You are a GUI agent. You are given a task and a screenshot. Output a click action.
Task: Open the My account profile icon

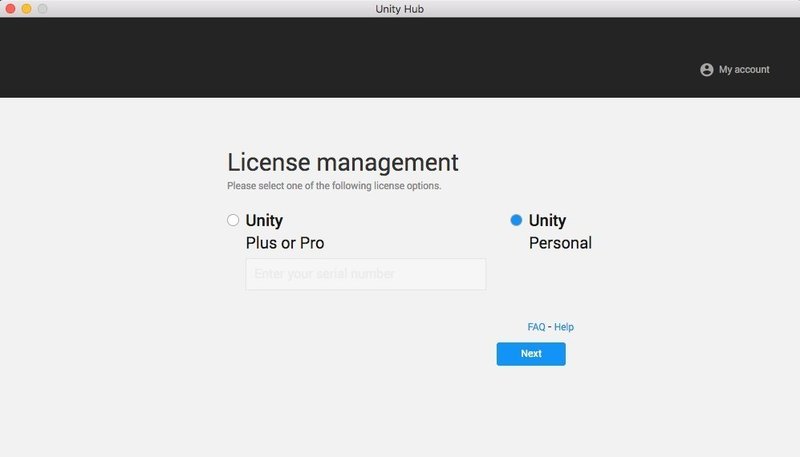tap(706, 69)
